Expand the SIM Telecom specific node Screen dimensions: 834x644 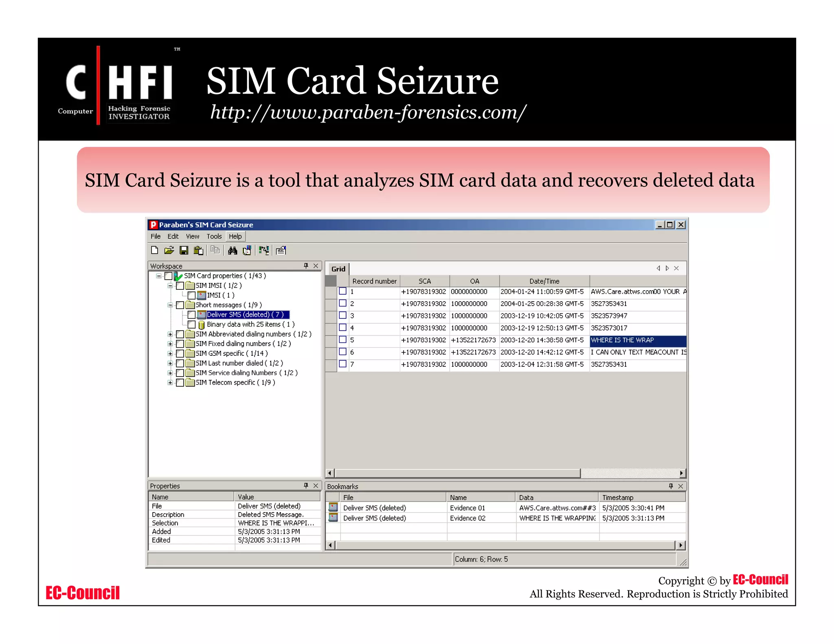170,383
